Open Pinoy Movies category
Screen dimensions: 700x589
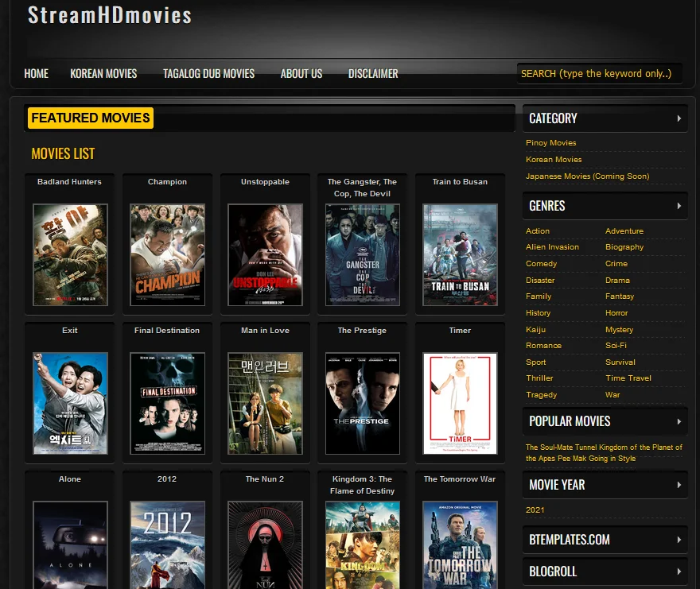[551, 143]
